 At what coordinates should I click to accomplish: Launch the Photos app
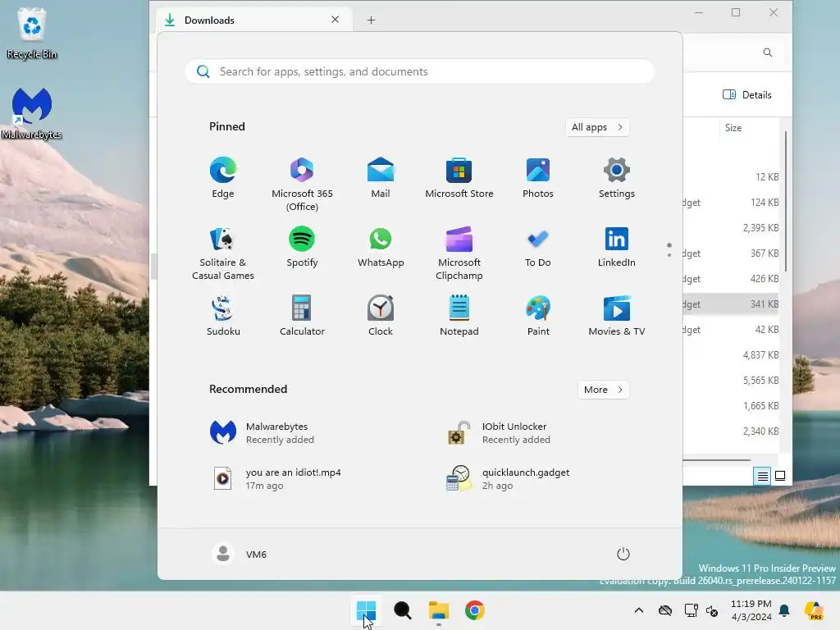tap(538, 178)
